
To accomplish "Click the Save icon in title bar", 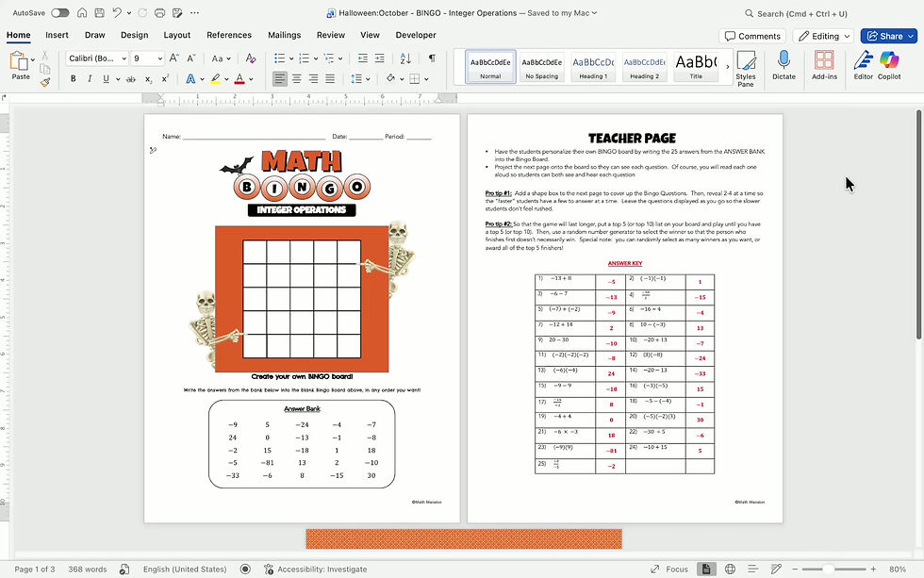I will coord(100,12).
